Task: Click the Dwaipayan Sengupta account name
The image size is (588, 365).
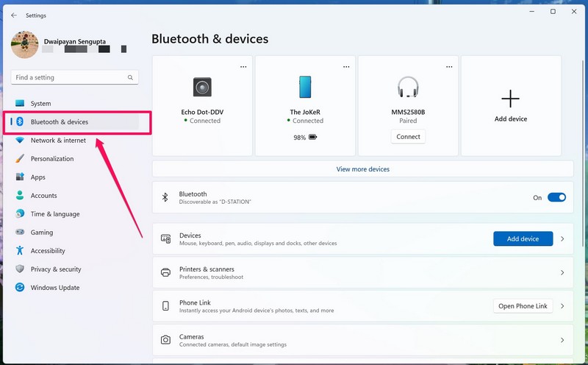Action: (75, 41)
